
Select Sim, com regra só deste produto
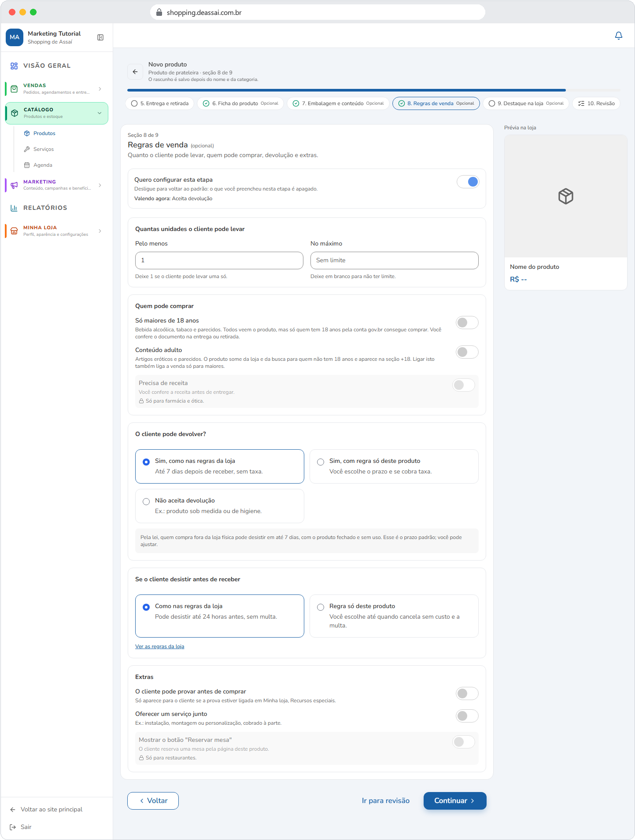[394, 466]
